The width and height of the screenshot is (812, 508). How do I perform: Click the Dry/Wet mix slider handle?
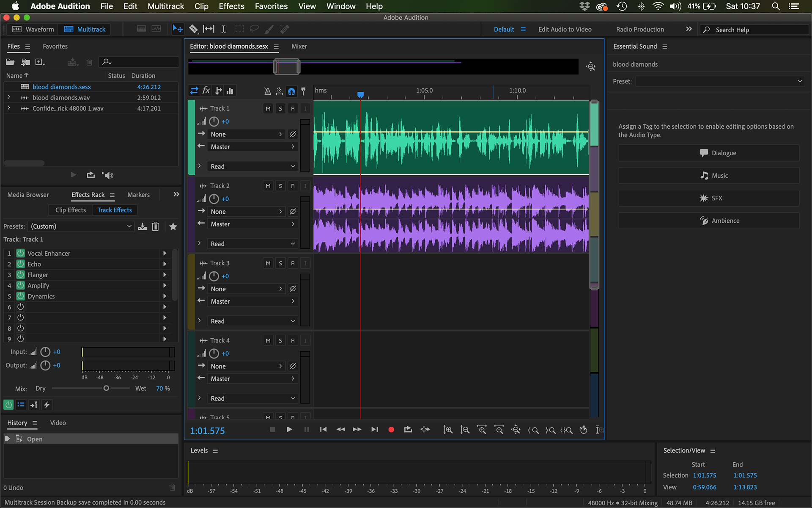[x=106, y=388]
